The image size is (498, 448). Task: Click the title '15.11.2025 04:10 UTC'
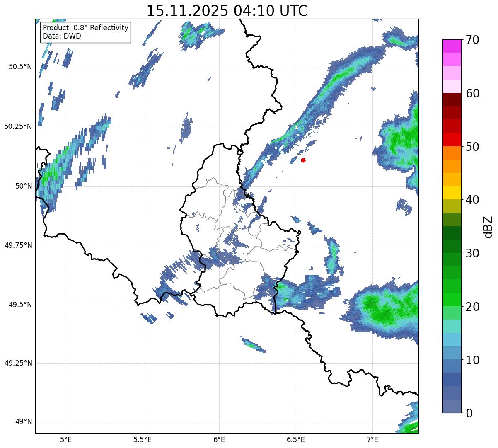(x=227, y=11)
